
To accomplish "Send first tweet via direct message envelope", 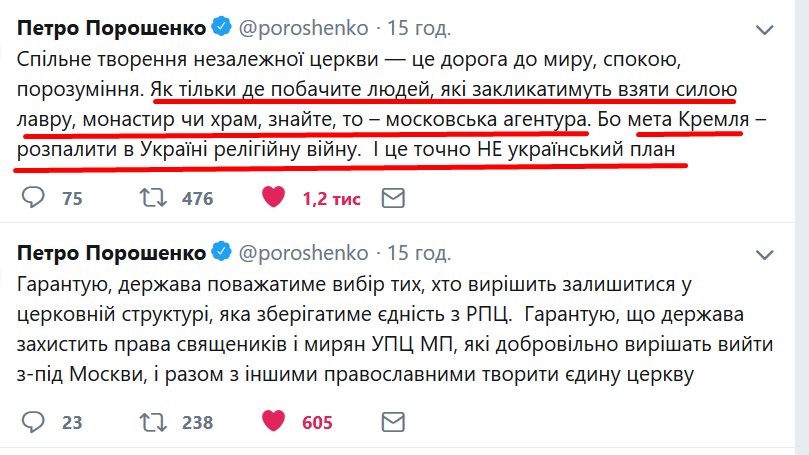I will [394, 198].
